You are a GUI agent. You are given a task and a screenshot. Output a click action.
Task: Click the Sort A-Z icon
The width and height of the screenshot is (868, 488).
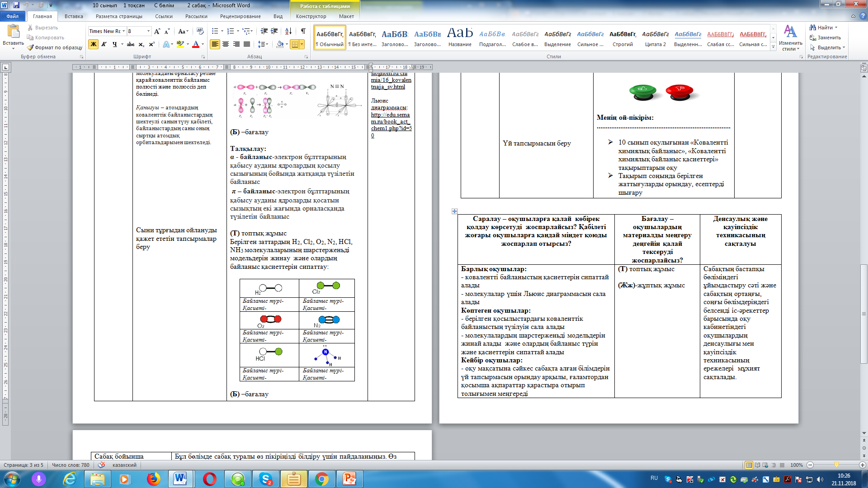click(x=288, y=31)
